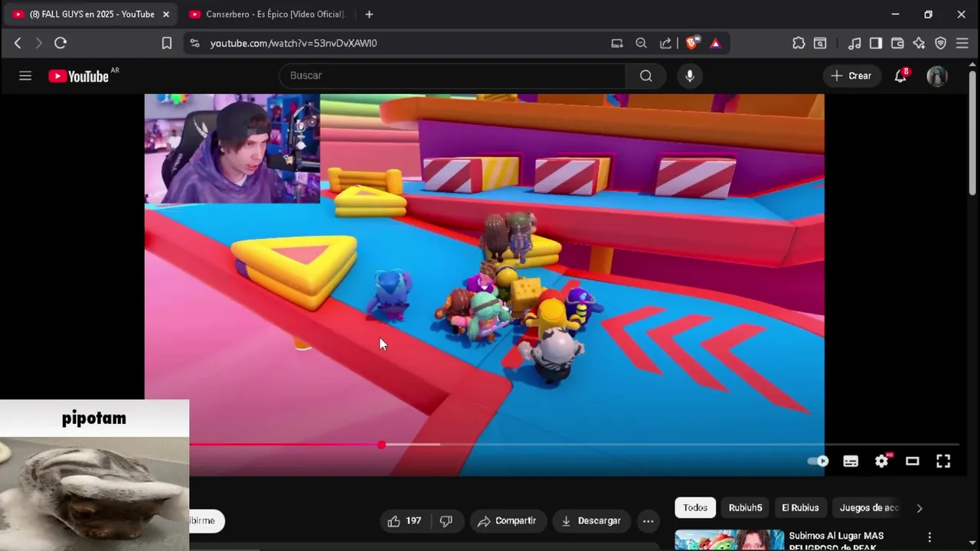Click on the video player frame
980x551 pixels.
pyautogui.click(x=484, y=285)
